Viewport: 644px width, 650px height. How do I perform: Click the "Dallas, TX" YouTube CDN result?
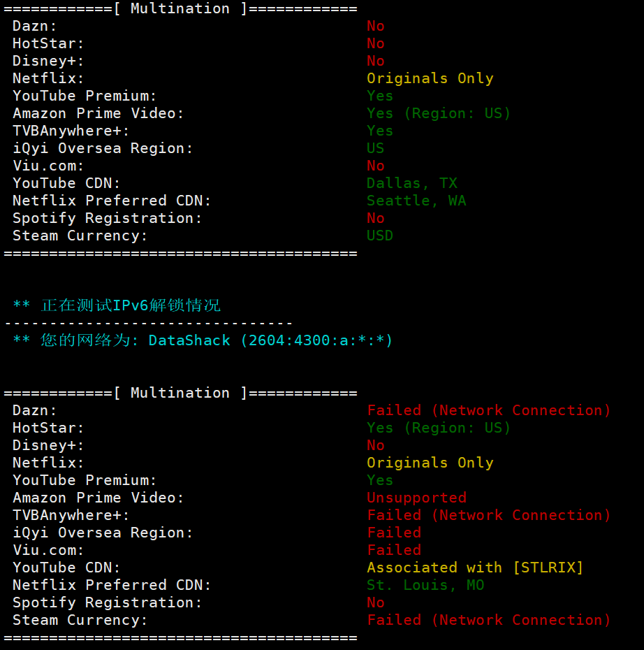pyautogui.click(x=412, y=183)
